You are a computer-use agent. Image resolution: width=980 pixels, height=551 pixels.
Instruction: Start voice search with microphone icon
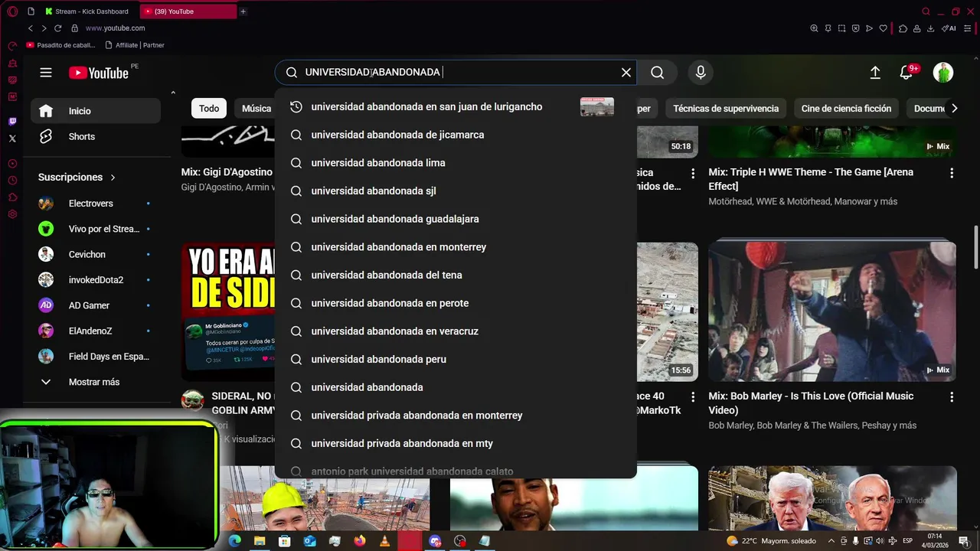701,72
